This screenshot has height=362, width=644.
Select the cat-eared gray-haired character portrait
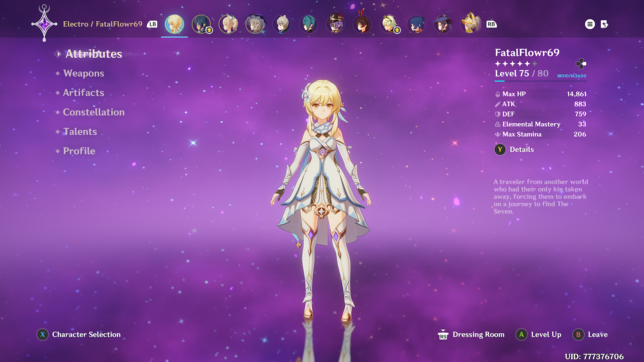pos(282,24)
